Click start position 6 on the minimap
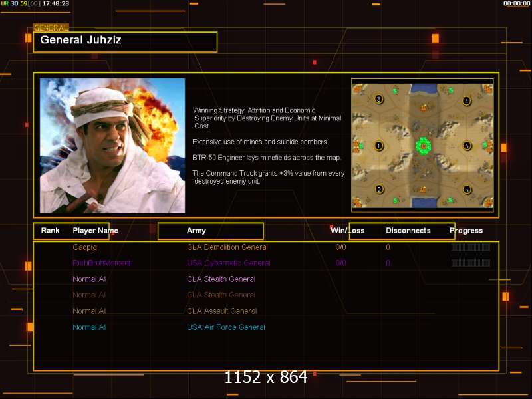532x399 pixels. 467,190
